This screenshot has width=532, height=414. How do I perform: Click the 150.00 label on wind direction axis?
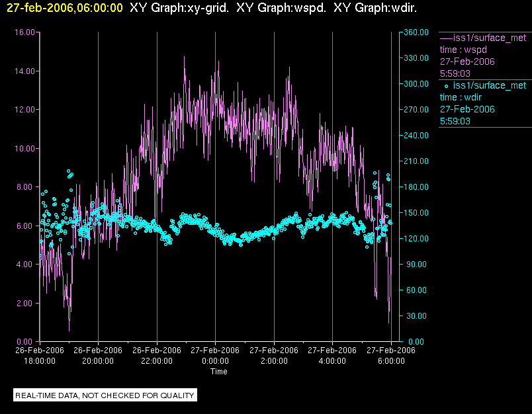(x=416, y=212)
